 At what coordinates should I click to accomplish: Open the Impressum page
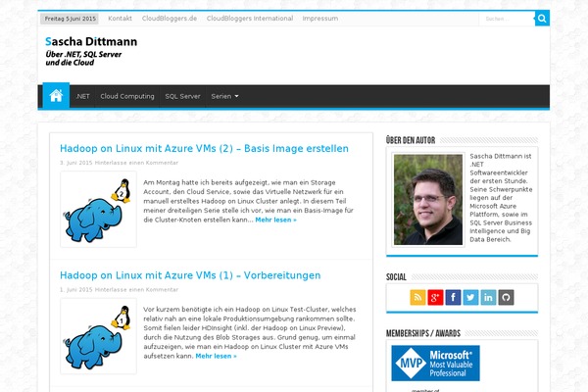(x=320, y=19)
